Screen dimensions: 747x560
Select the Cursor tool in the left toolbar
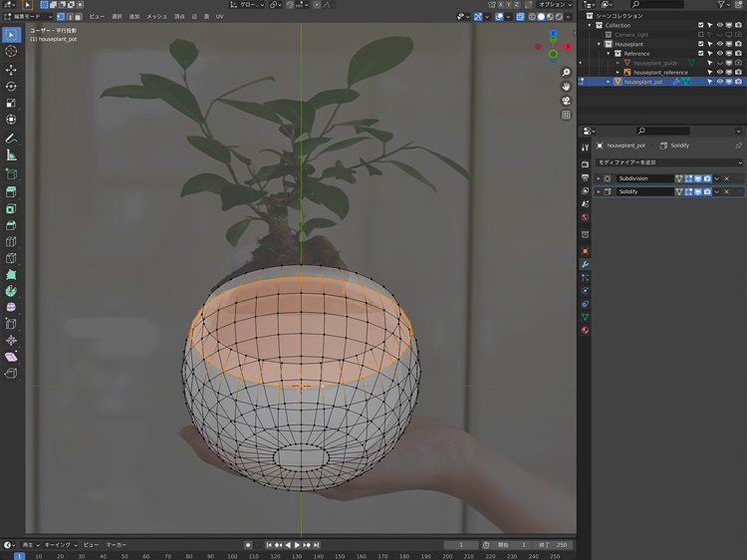point(11,51)
